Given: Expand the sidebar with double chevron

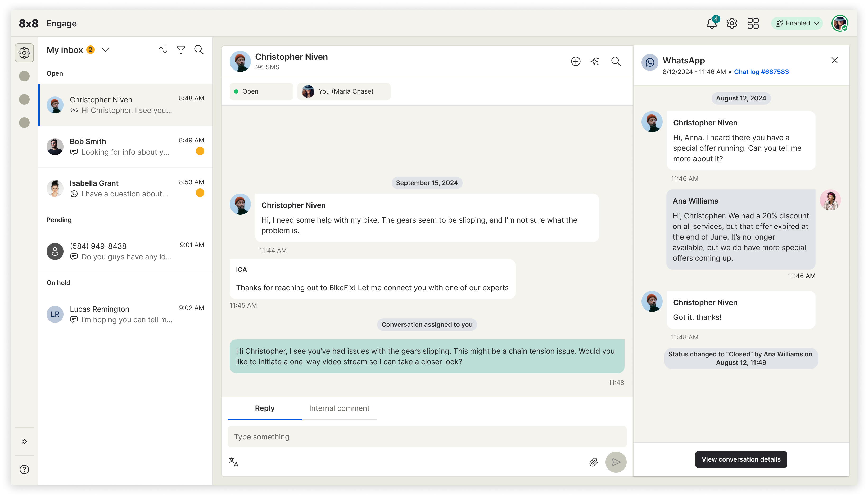Looking at the screenshot, I should pyautogui.click(x=24, y=441).
